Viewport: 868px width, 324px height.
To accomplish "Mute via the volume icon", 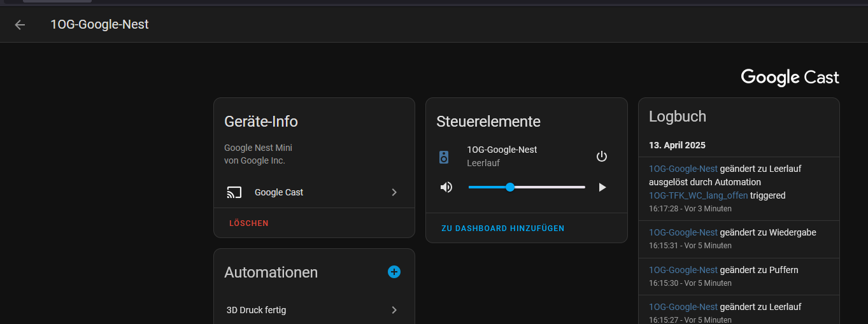I will pos(446,187).
